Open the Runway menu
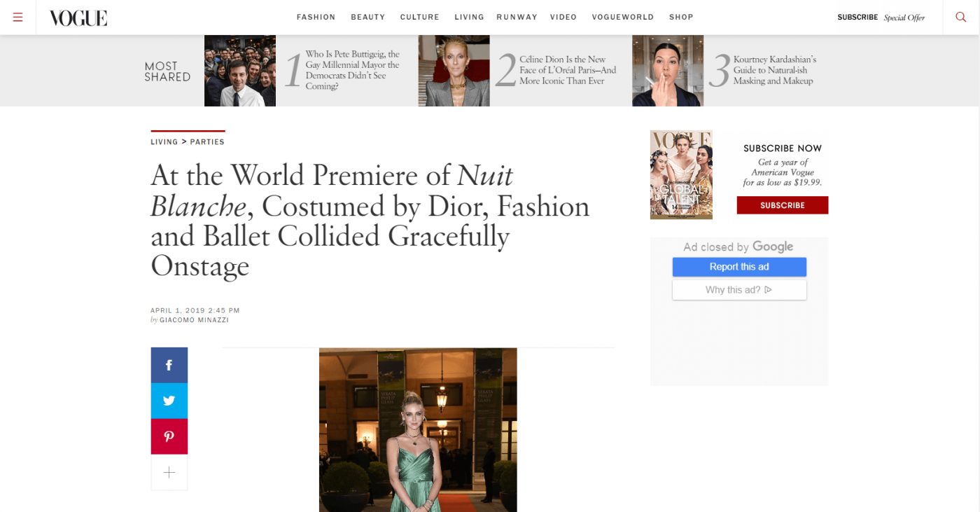980x512 pixels. point(517,18)
